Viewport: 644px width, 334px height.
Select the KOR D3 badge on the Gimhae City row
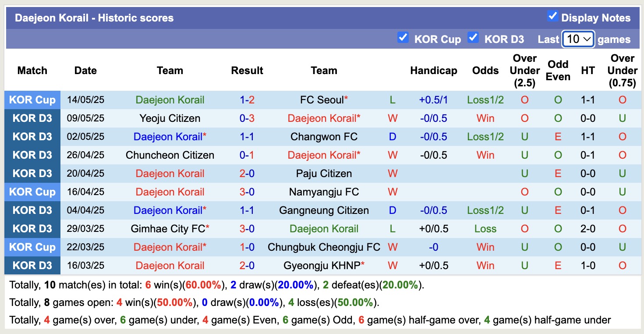[32, 228]
